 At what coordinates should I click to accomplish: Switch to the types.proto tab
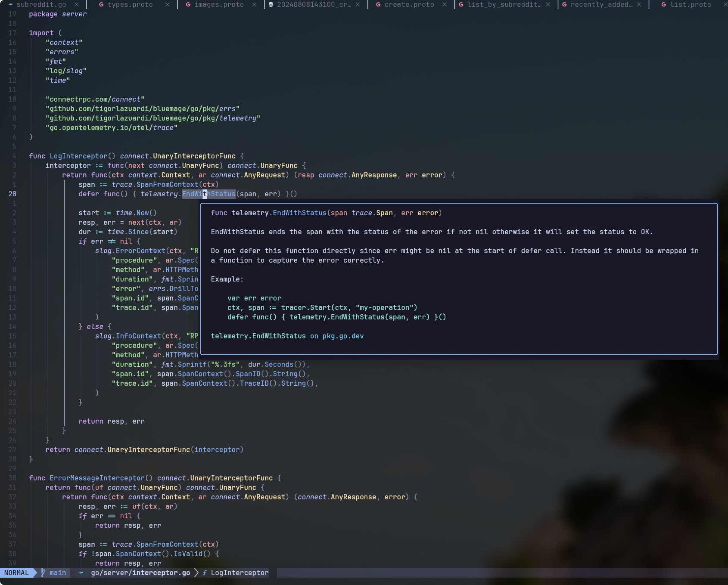tap(130, 4)
